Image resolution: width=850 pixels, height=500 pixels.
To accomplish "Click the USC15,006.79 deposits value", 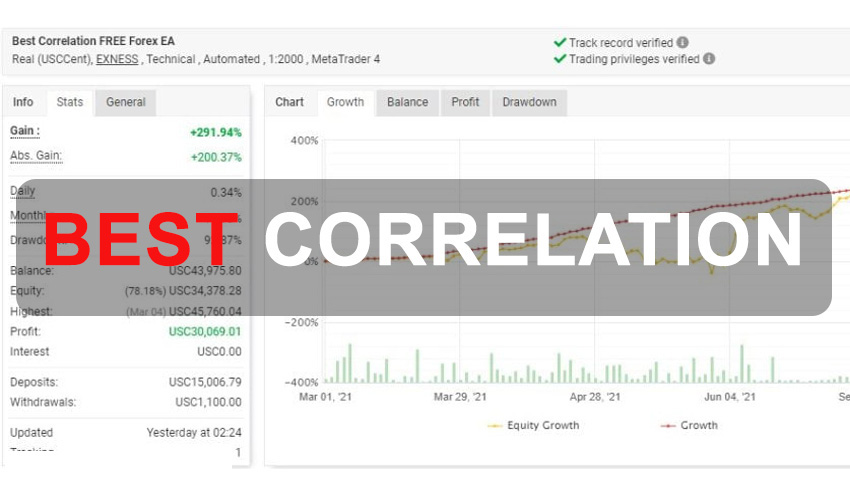I will coord(205,382).
